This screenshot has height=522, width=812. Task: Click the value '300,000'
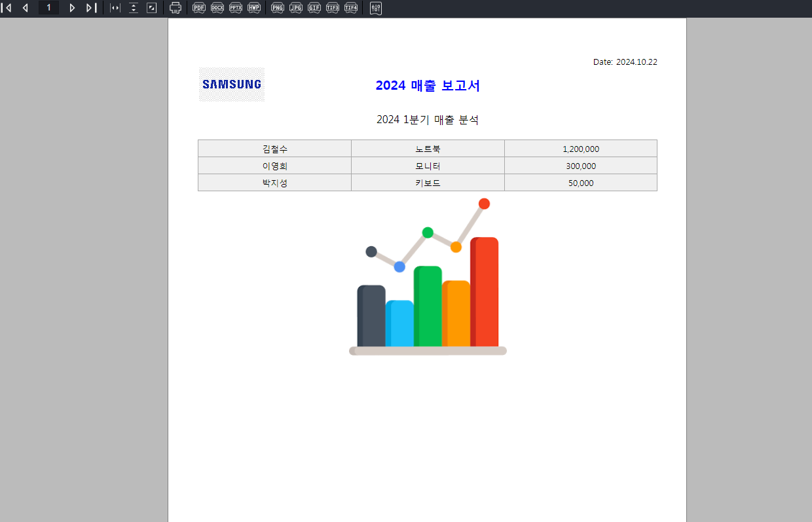(581, 166)
